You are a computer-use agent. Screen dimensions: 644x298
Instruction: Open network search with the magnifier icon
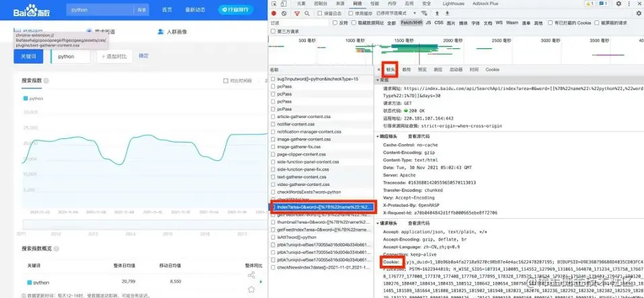(307, 13)
